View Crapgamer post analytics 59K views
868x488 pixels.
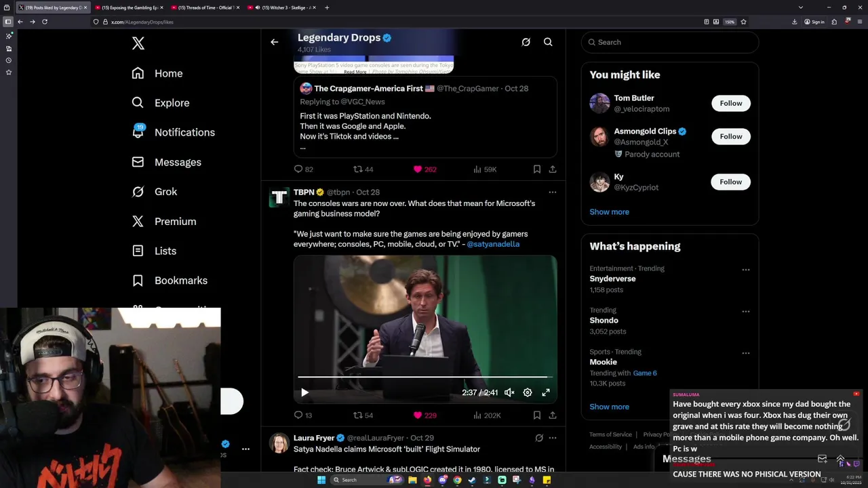(484, 169)
